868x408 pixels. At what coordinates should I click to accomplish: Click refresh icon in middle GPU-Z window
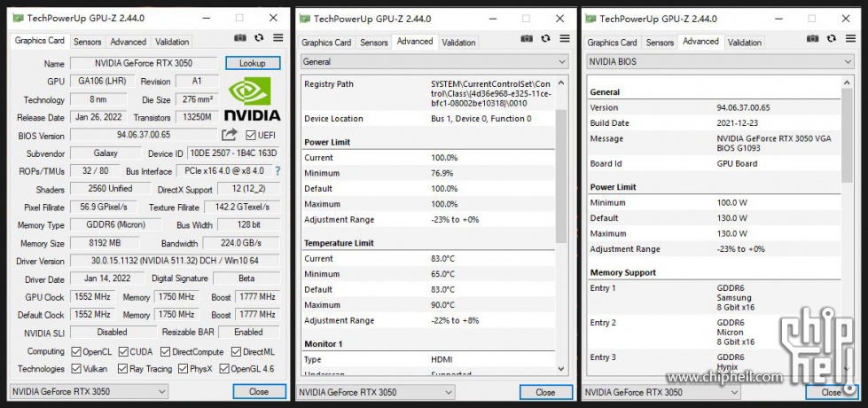click(x=546, y=38)
